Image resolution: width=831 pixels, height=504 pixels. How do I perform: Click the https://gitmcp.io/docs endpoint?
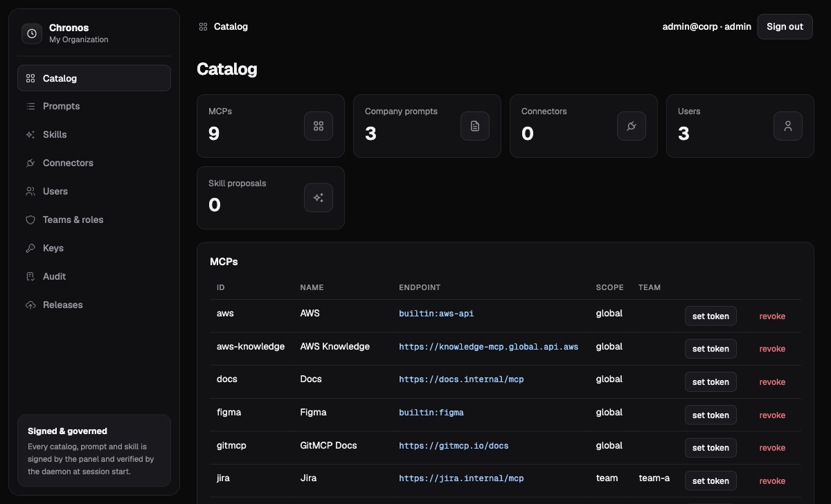coord(454,446)
